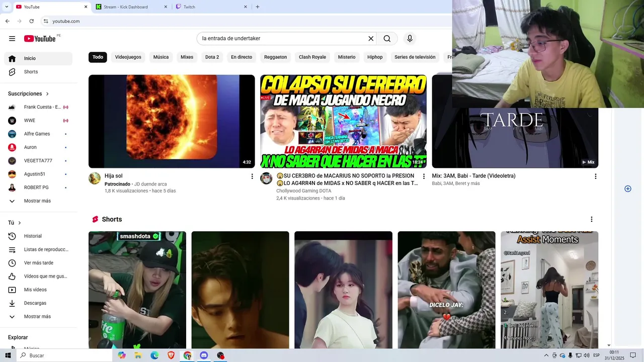Open WWE subscription channel
644x362 pixels.
(38, 121)
